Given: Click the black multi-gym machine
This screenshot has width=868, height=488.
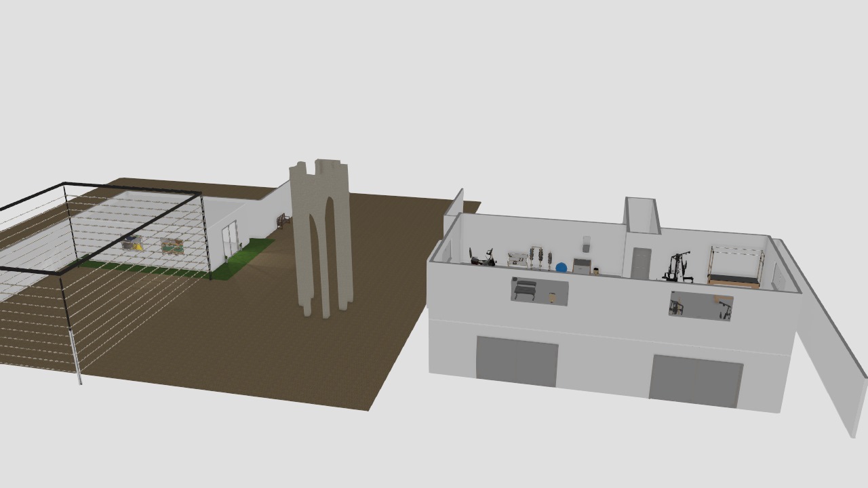Looking at the screenshot, I should pyautogui.click(x=677, y=266).
